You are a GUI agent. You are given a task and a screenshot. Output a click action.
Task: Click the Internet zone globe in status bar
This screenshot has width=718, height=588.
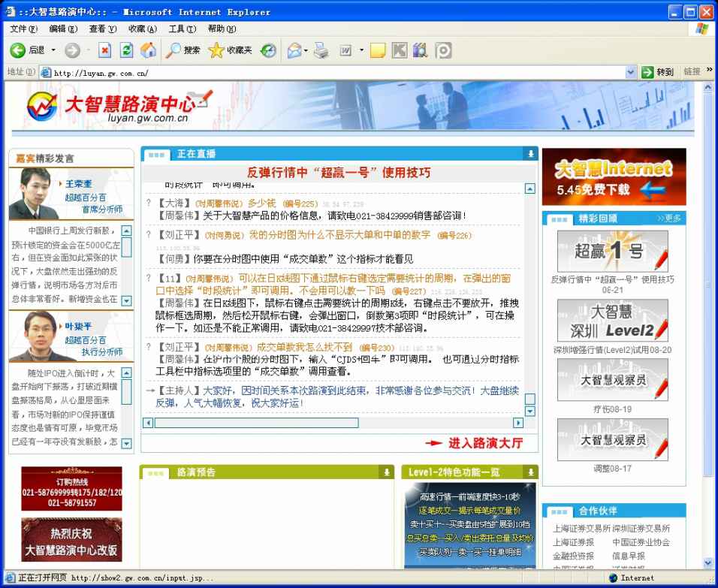614,578
